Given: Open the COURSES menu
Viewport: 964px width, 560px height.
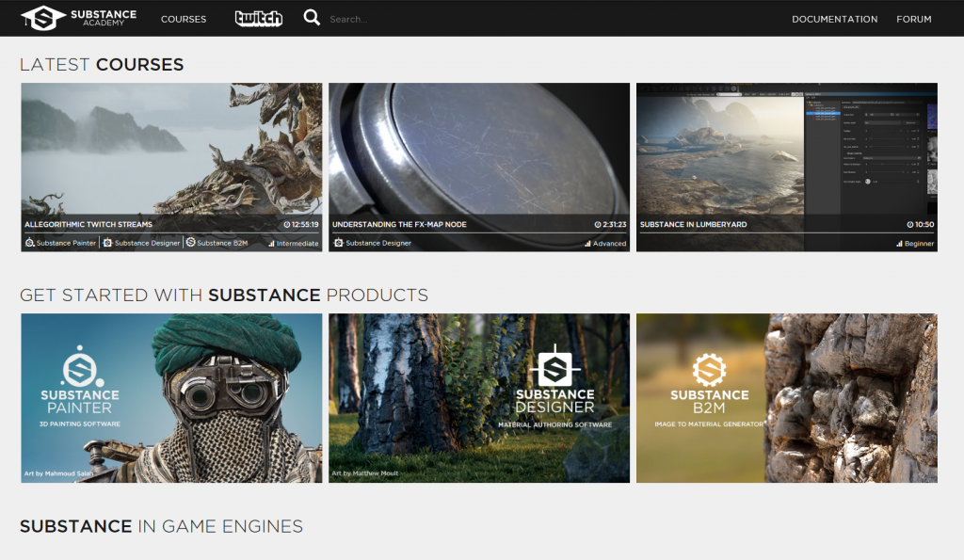Looking at the screenshot, I should click(x=184, y=18).
